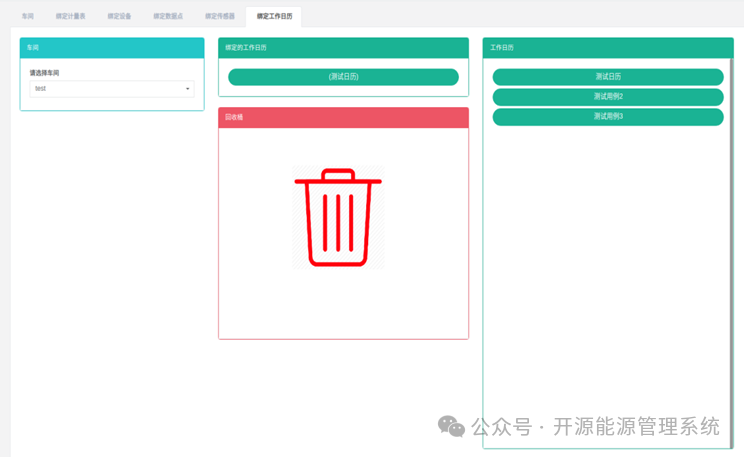Click the caret arrow in the workshop select

[x=187, y=89]
